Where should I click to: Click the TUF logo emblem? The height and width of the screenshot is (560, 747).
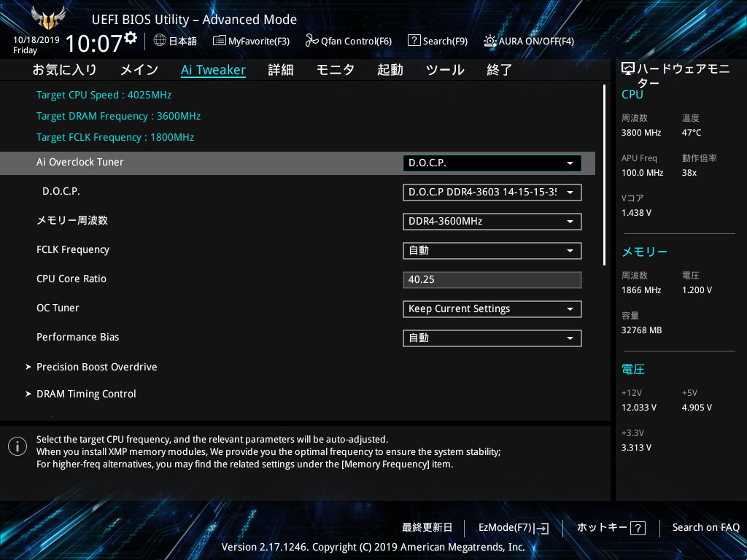pos(48,18)
